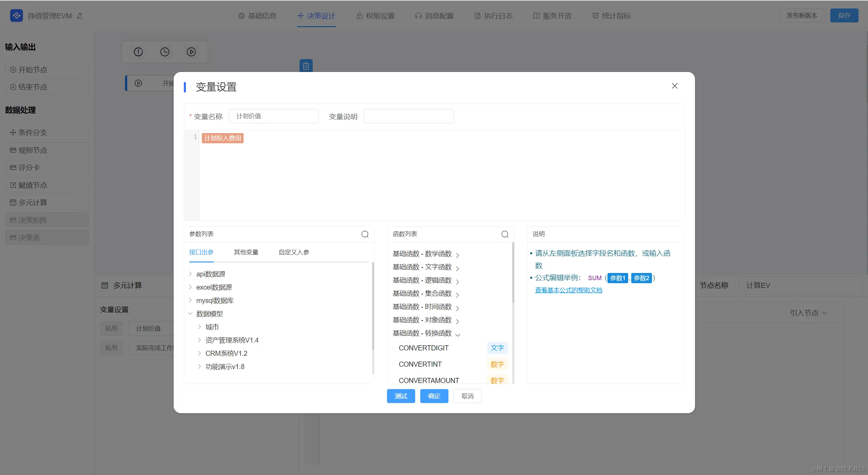The width and height of the screenshot is (868, 475).
Task: Close the 变量设置 dialog with X
Action: pos(675,86)
